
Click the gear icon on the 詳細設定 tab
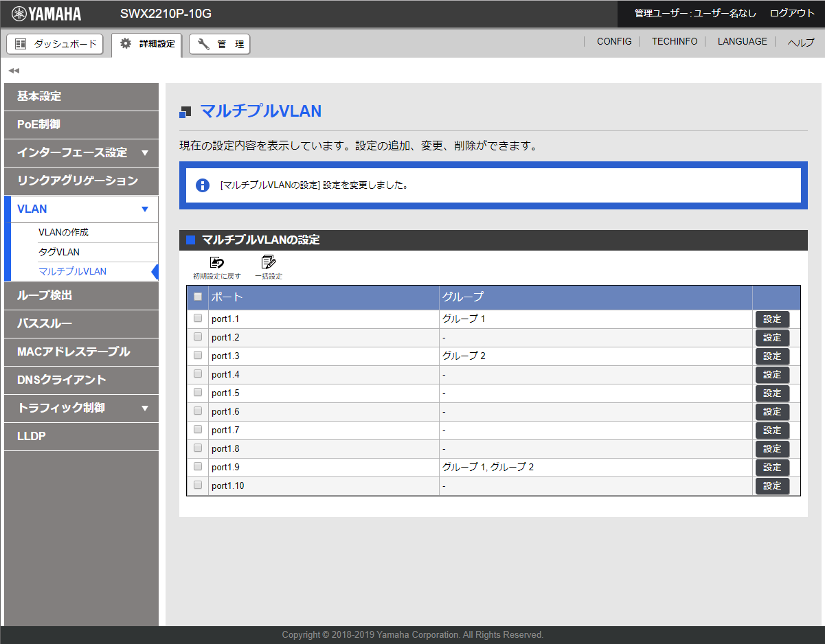point(124,43)
